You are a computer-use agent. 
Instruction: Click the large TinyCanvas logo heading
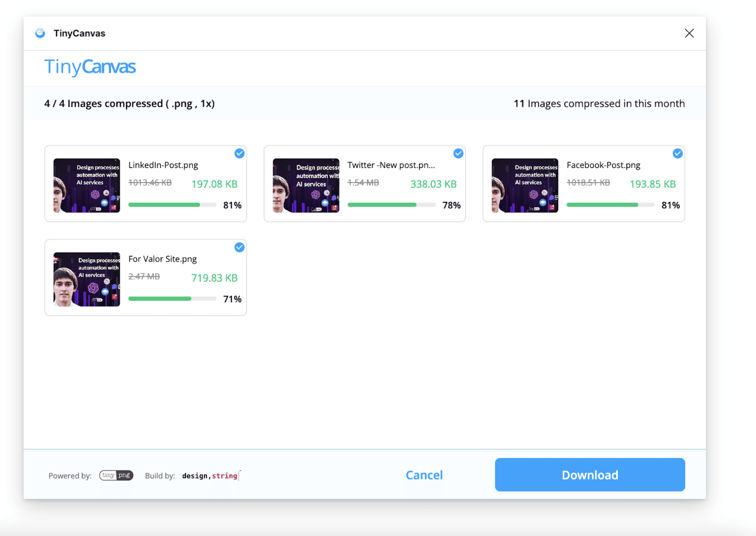click(x=90, y=67)
